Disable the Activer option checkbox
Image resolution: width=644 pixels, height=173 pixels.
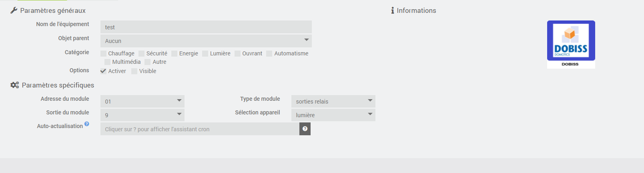click(x=103, y=71)
